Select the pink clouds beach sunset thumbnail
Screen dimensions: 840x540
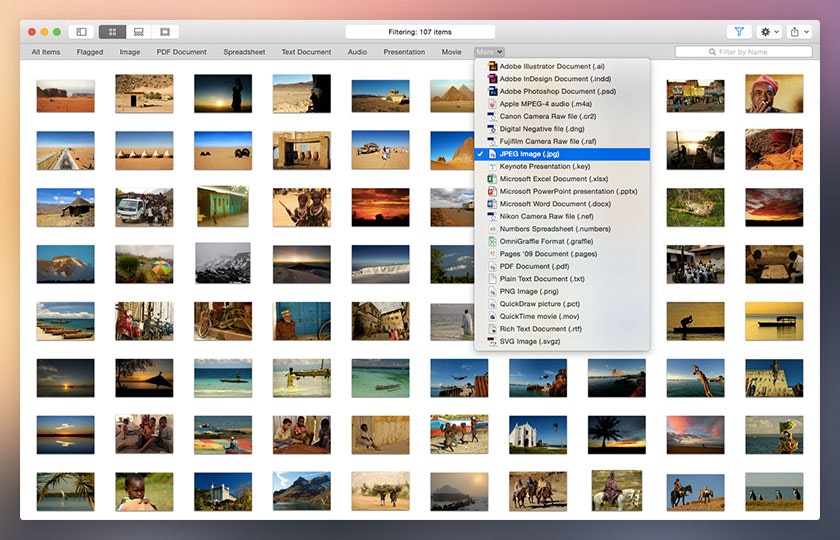click(695, 435)
